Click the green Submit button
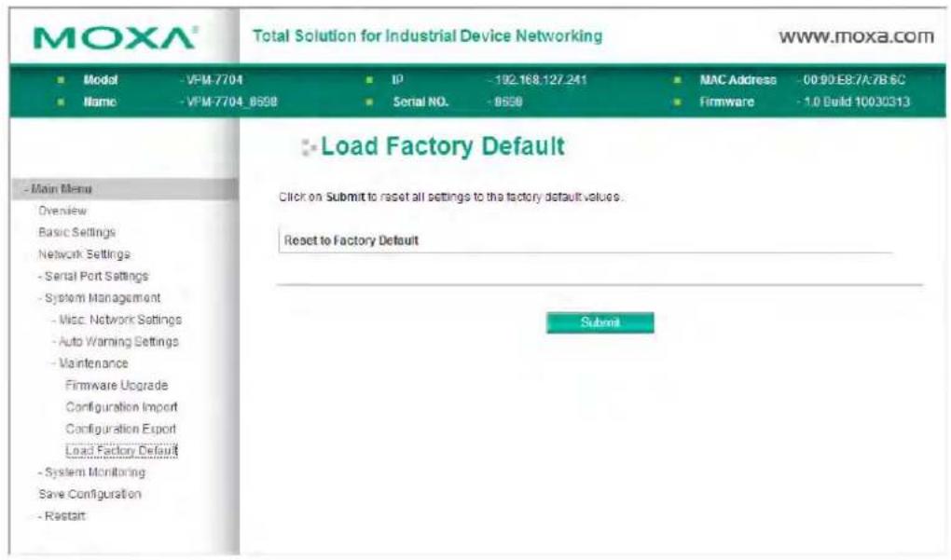Screen dimensions: 951x560 [600, 322]
